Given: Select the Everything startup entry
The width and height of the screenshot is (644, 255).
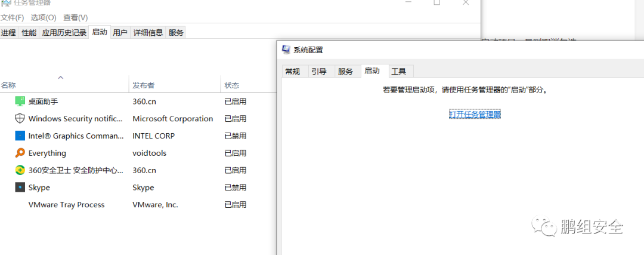Looking at the screenshot, I should [47, 153].
